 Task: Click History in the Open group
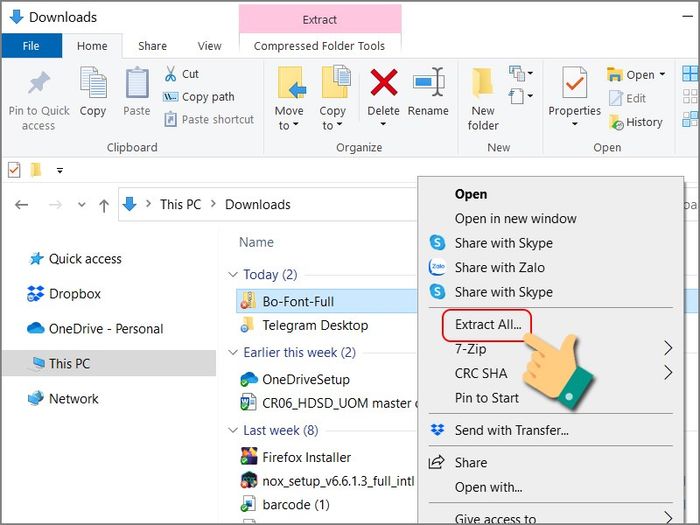(636, 122)
